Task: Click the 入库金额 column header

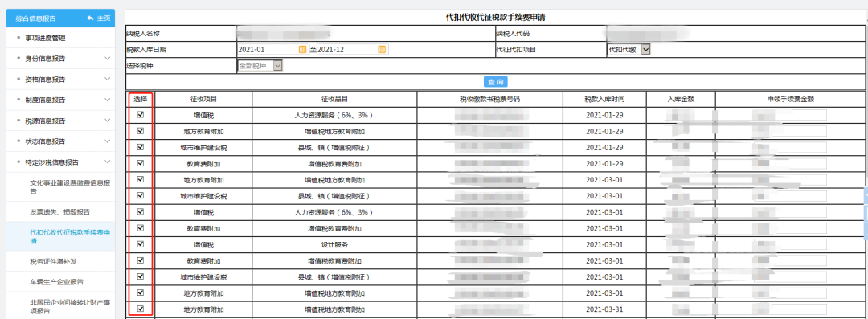Action: 681,99
